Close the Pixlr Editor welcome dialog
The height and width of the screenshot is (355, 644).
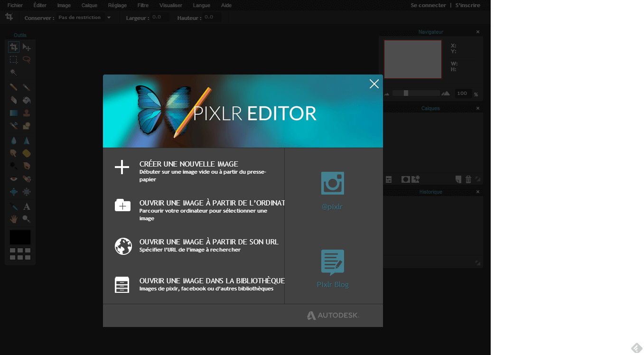[374, 84]
